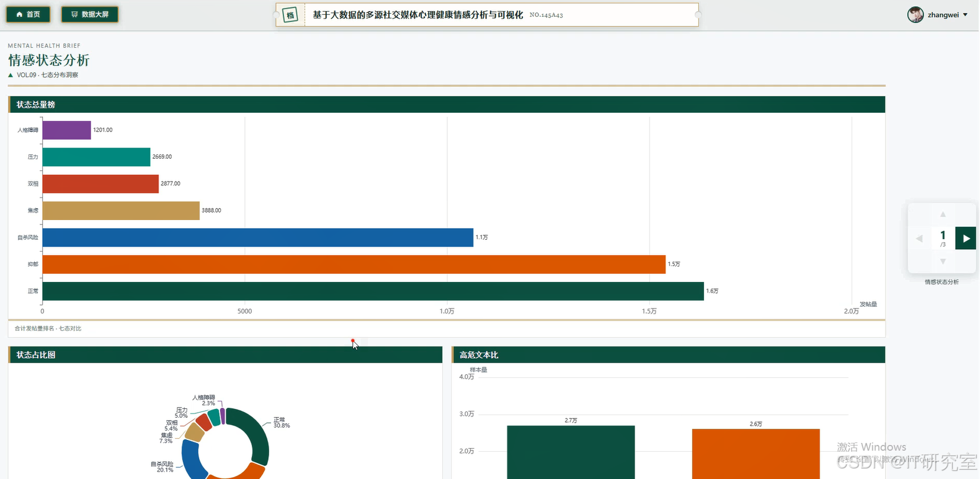Click the 3888.00 value label

[212, 211]
